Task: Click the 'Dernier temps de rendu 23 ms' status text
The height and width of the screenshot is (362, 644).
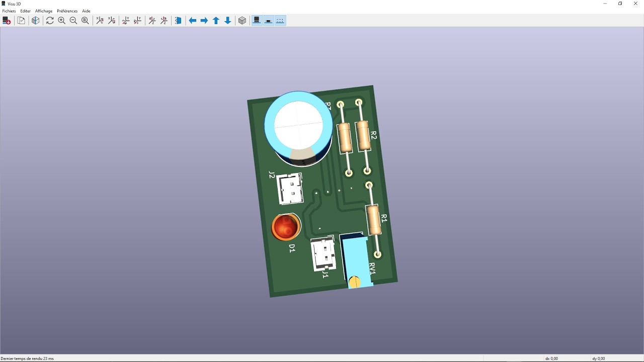Action: pyautogui.click(x=27, y=358)
